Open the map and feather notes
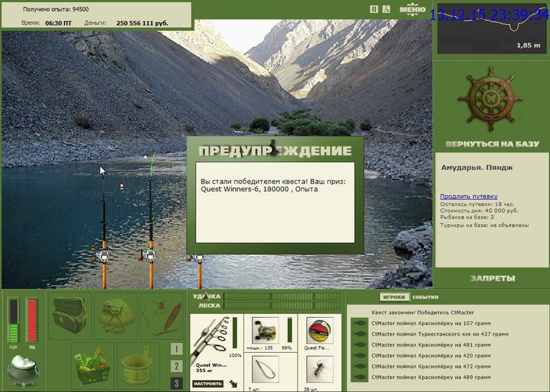This screenshot has width=550, height=392. coord(162,316)
